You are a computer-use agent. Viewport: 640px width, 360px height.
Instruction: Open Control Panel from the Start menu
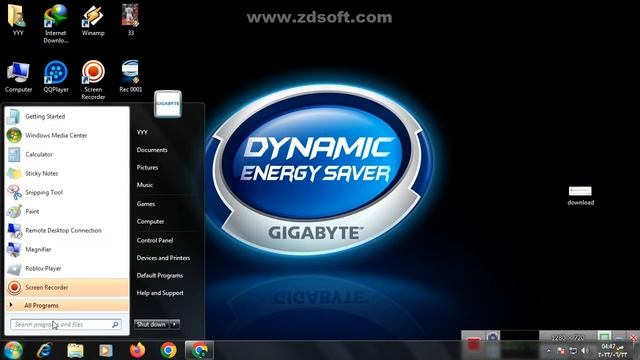click(155, 240)
